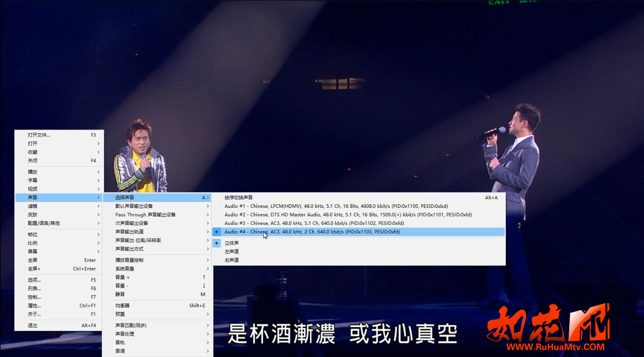Image resolution: width=644 pixels, height=357 pixels.
Task: Choose 全屏+ from the context menu
Action: 59,269
